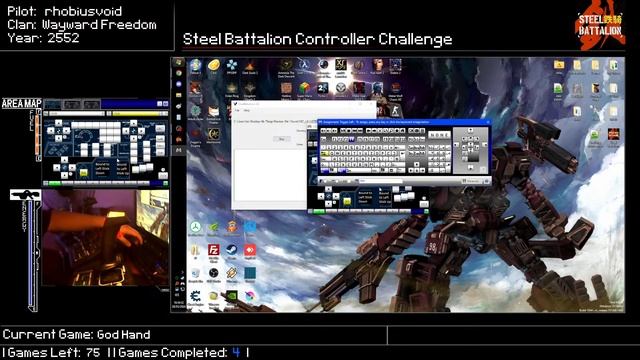Launch Amnesia The Dark Descent shortcut
640x360 pixels.
(x=286, y=65)
